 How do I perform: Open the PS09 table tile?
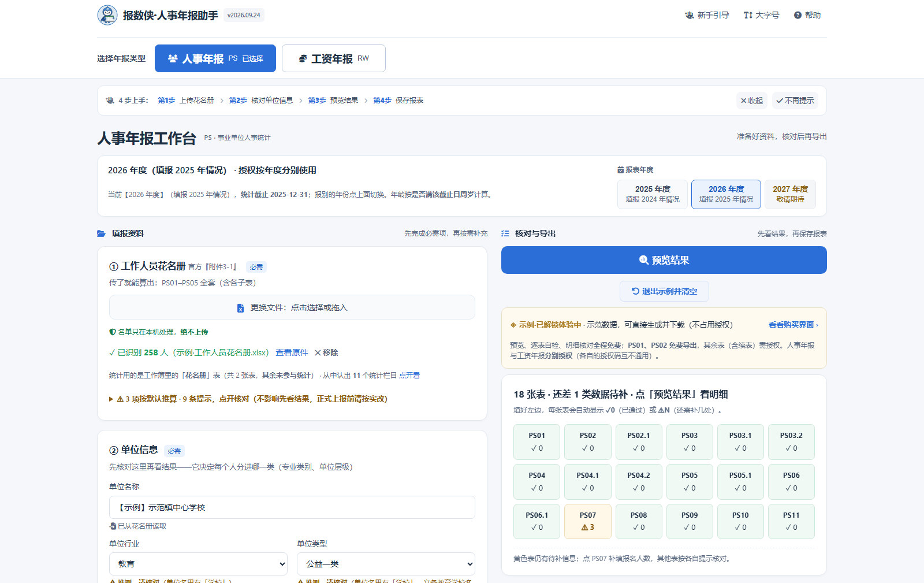pos(690,521)
